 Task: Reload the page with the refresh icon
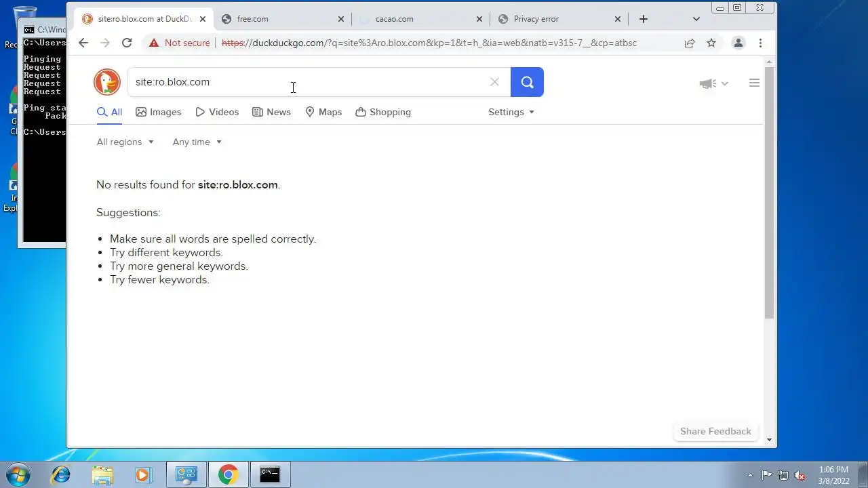127,43
